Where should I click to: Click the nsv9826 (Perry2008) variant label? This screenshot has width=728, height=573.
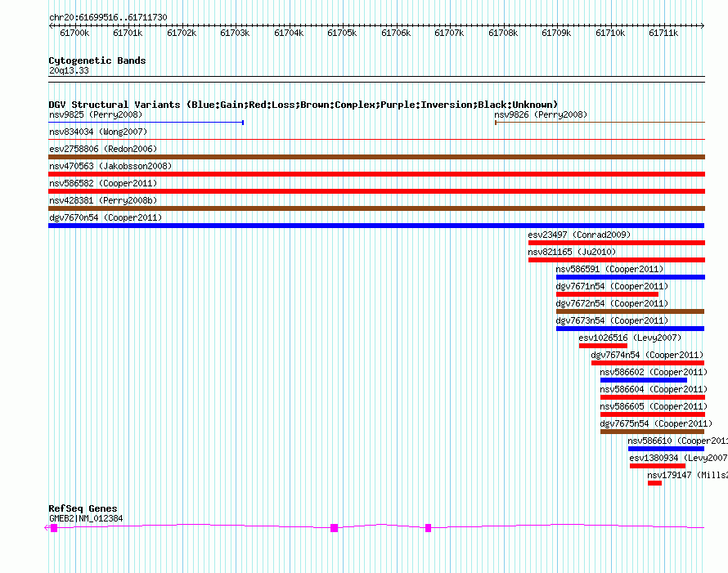coord(541,114)
